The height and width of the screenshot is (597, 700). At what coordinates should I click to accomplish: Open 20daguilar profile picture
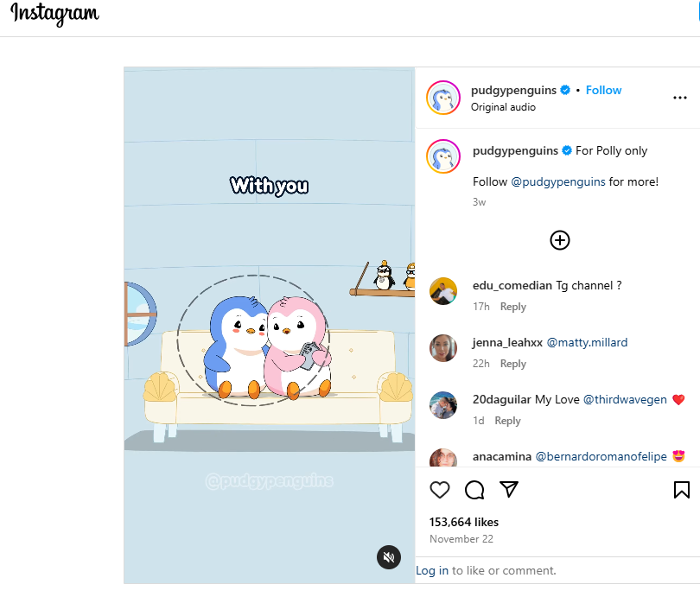[x=443, y=405]
